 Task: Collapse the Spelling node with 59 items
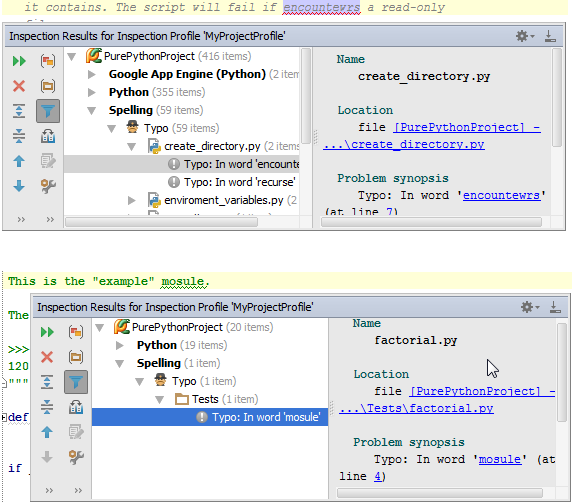92,111
